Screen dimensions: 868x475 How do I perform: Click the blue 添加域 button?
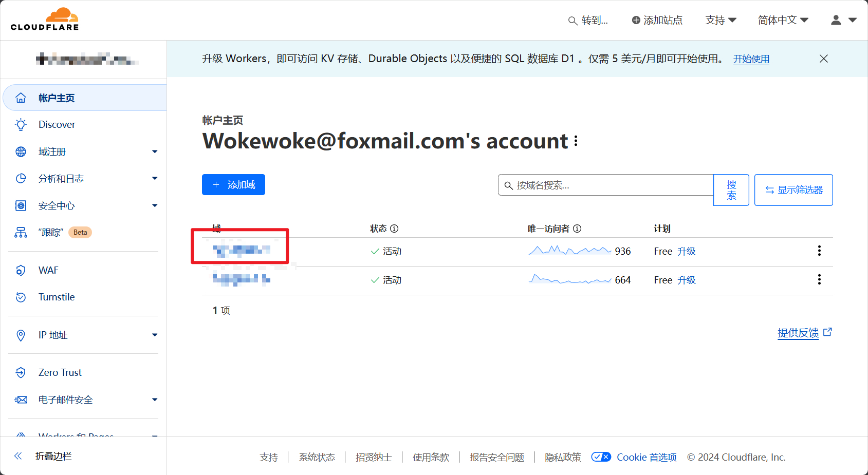[x=233, y=185]
